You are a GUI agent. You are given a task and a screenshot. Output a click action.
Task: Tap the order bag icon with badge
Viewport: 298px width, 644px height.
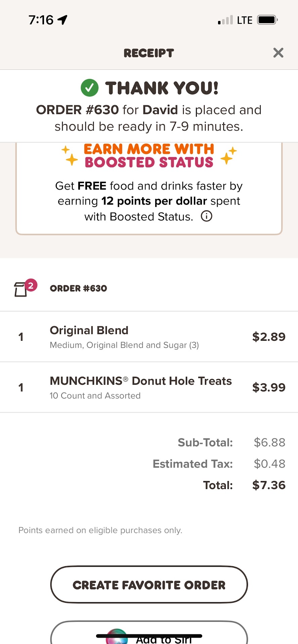(23, 288)
